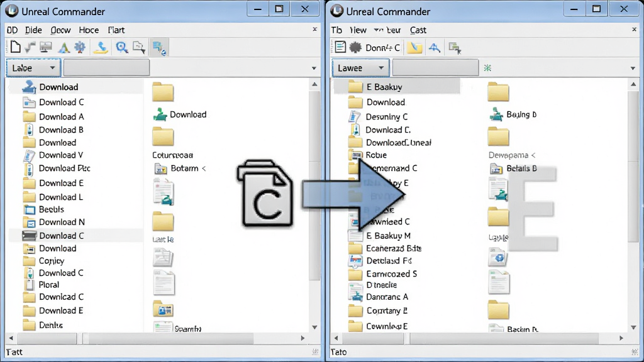Screen dimensions: 644x362
Task: Click right window vertical scrollbar down arrow
Action: [633, 327]
